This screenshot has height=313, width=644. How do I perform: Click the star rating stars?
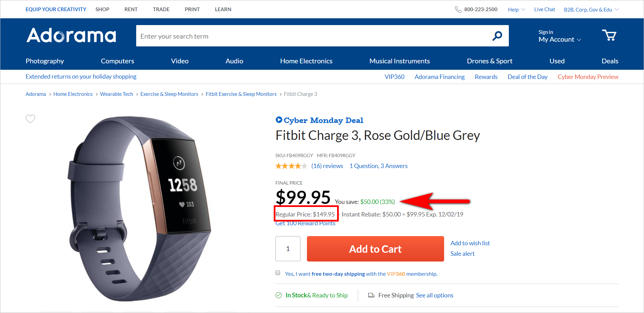pyautogui.click(x=291, y=166)
